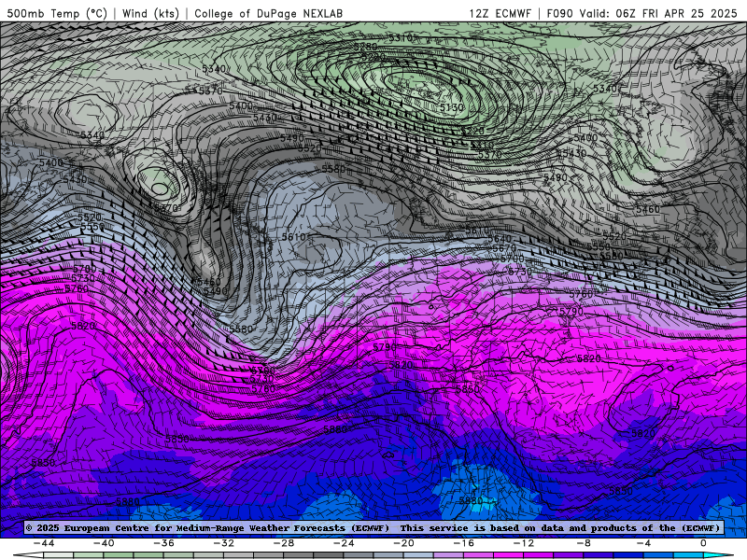The height and width of the screenshot is (560, 747).
Task: Click the '-4' colorbar scale value
Action: 644,543
